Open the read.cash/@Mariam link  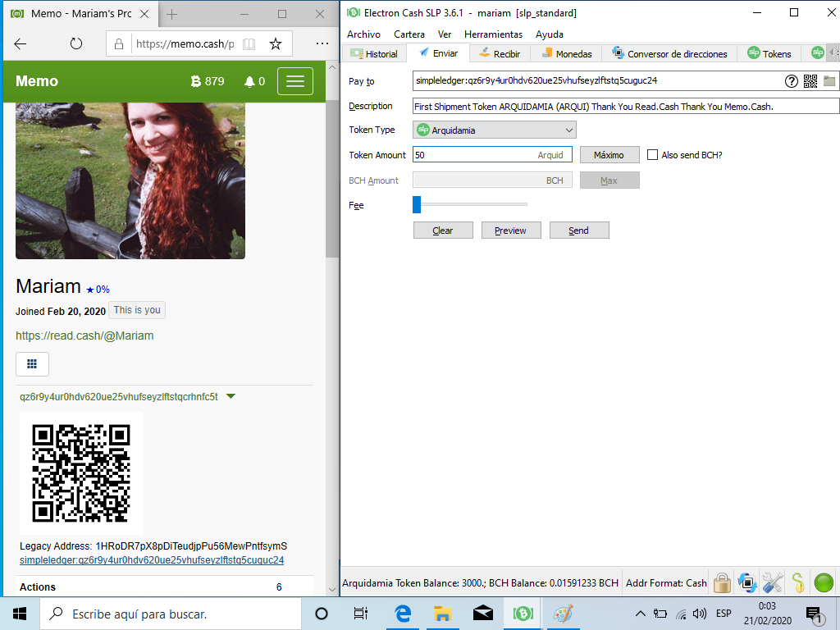point(84,336)
